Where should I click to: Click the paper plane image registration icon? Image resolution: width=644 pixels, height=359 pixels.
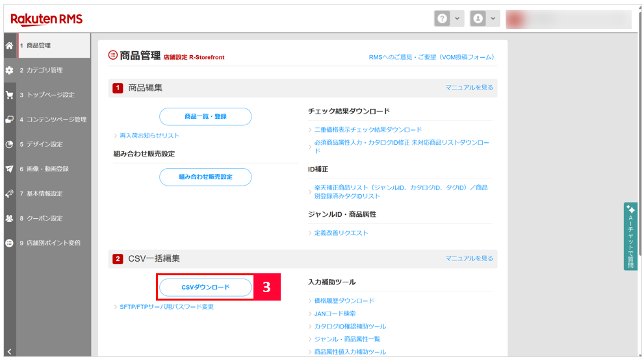click(x=9, y=169)
